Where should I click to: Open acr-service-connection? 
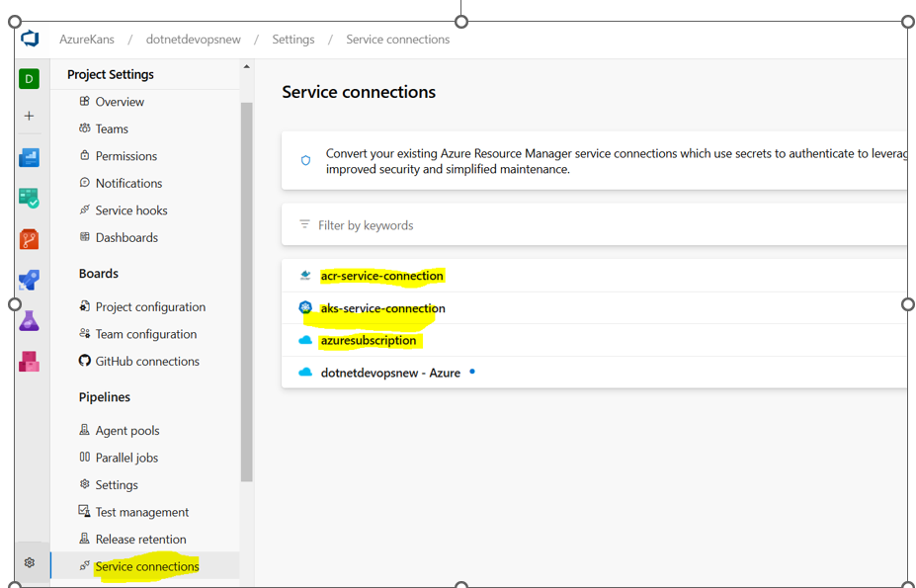point(381,276)
